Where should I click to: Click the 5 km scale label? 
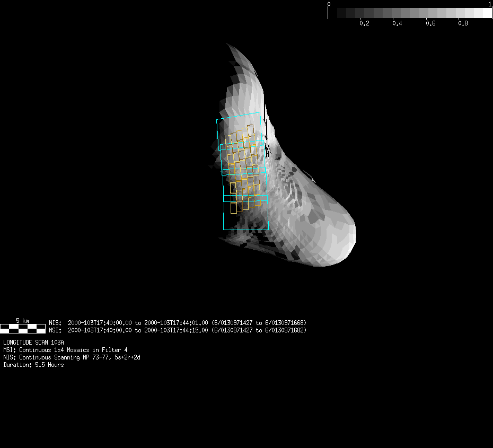(x=22, y=321)
